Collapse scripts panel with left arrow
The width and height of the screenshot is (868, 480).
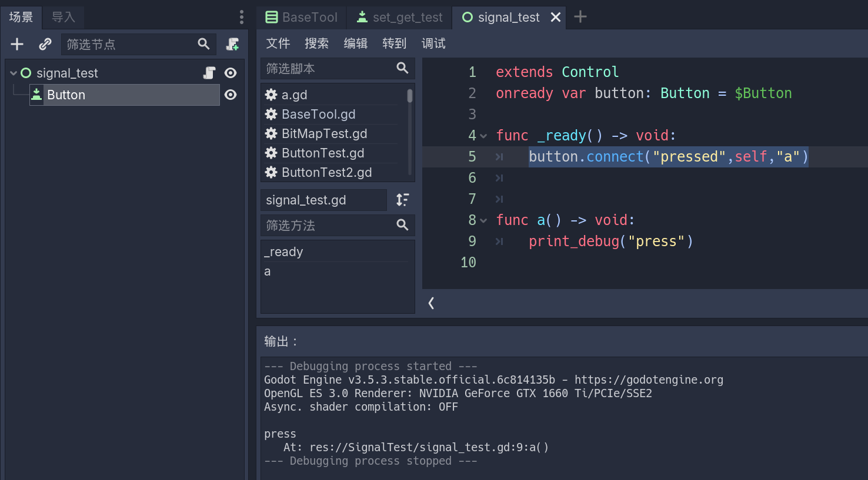click(x=431, y=303)
